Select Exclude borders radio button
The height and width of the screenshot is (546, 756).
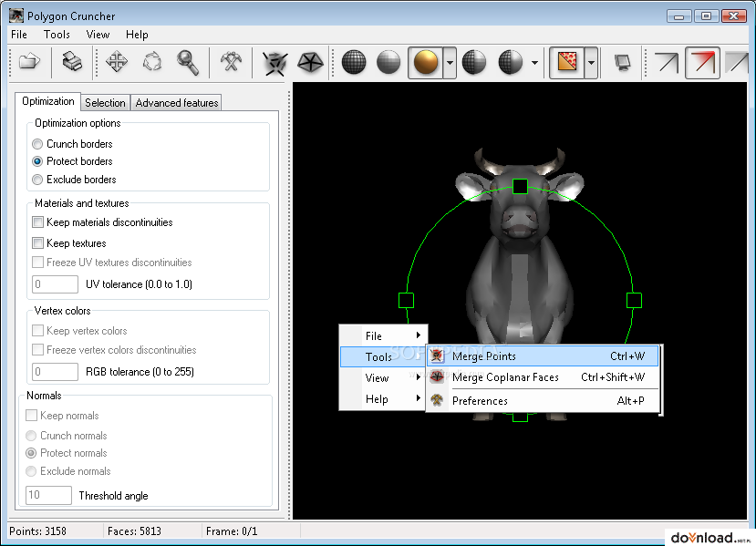37,180
